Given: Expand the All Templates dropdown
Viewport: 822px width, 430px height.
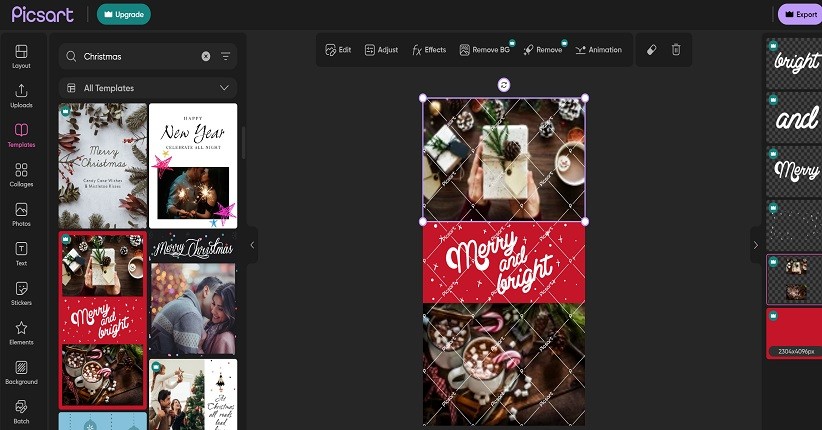Looking at the screenshot, I should pos(225,88).
